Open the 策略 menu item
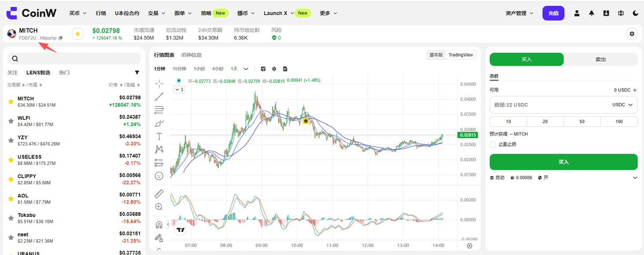644x255 pixels. pos(206,13)
